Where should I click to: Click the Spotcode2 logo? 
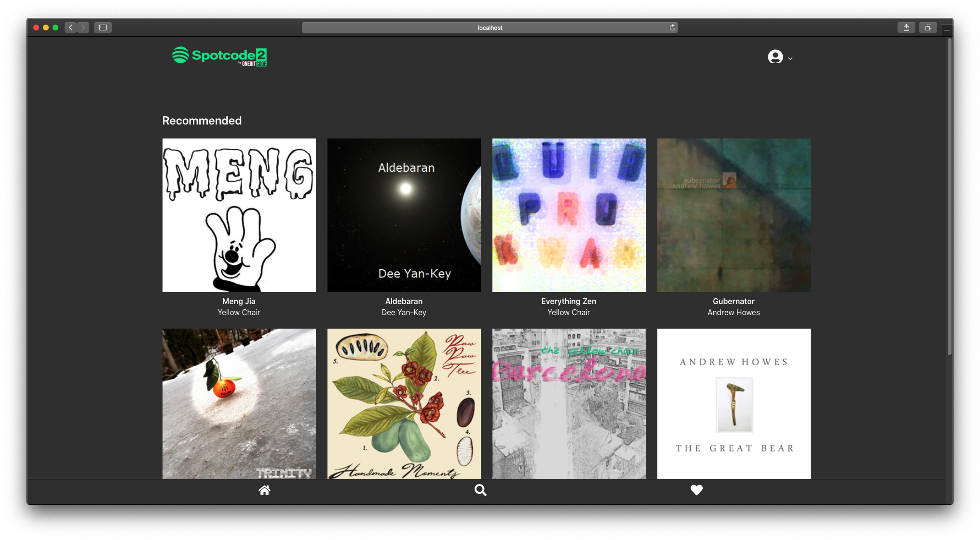(x=219, y=56)
